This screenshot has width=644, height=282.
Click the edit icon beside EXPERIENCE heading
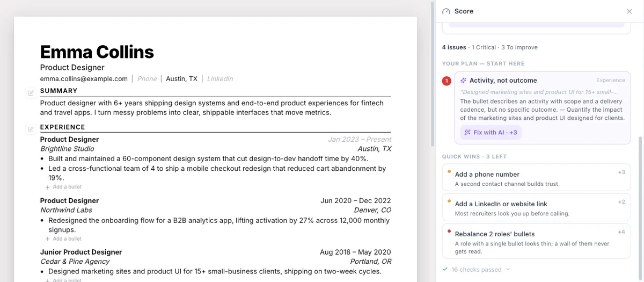31,129
